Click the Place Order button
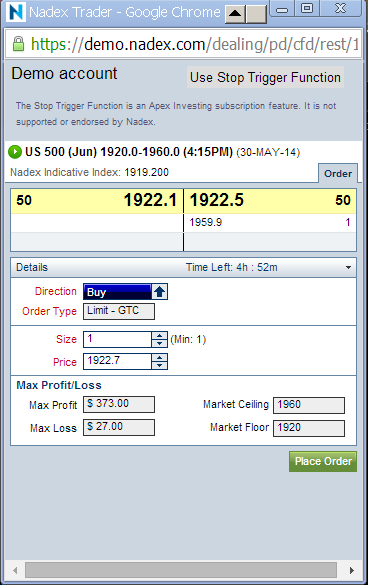 tap(323, 462)
